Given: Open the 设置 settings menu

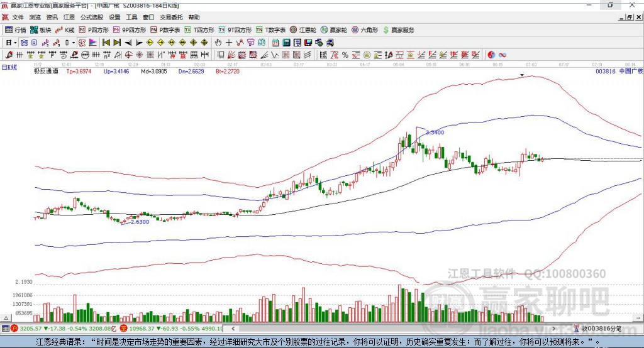Looking at the screenshot, I should pos(114,17).
